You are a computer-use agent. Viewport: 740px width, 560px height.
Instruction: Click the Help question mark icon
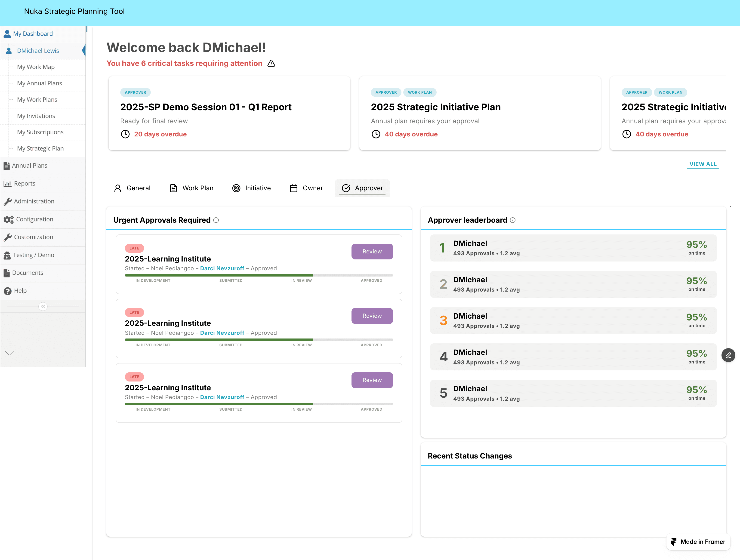[7, 291]
